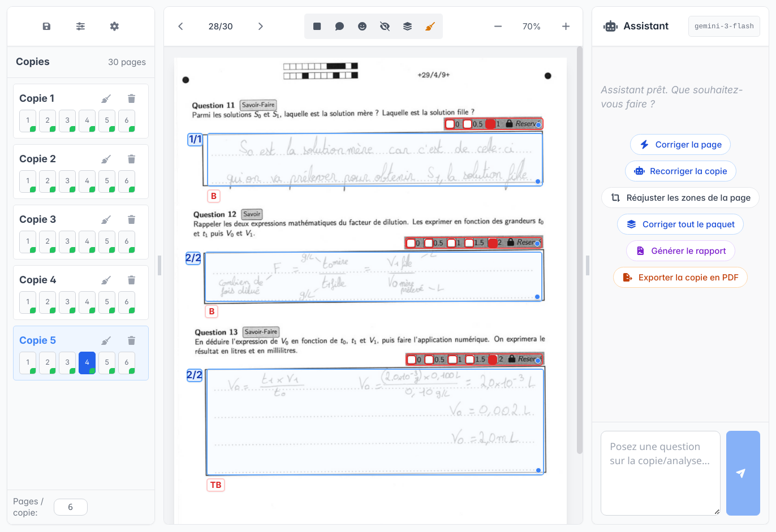The height and width of the screenshot is (532, 776).
Task: Select page 5 of Copie 5
Action: [x=107, y=362]
